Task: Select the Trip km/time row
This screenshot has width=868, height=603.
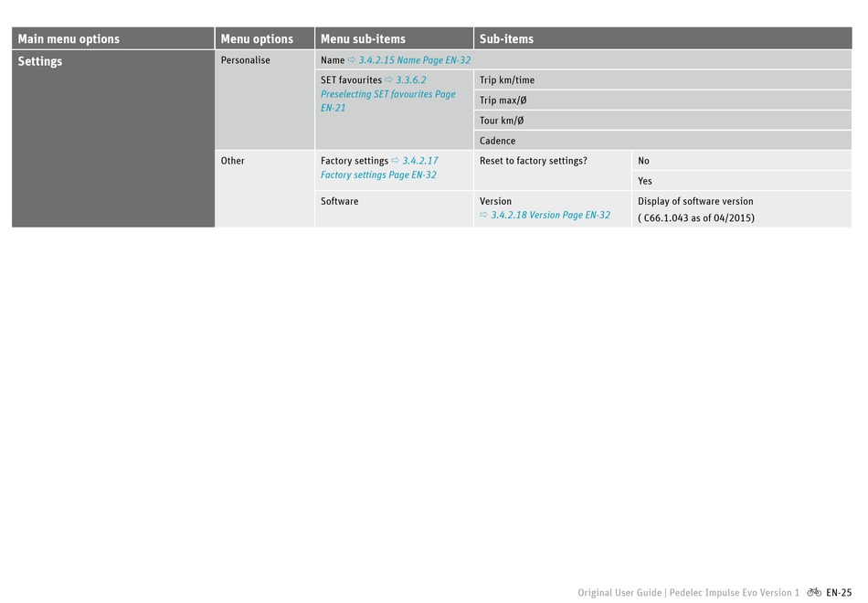Action: pyautogui.click(x=662, y=79)
